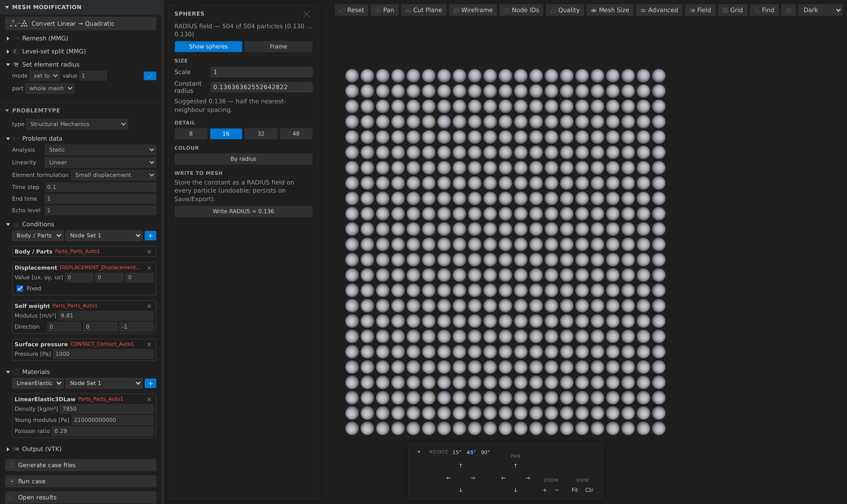Show Node IDs

click(x=521, y=10)
